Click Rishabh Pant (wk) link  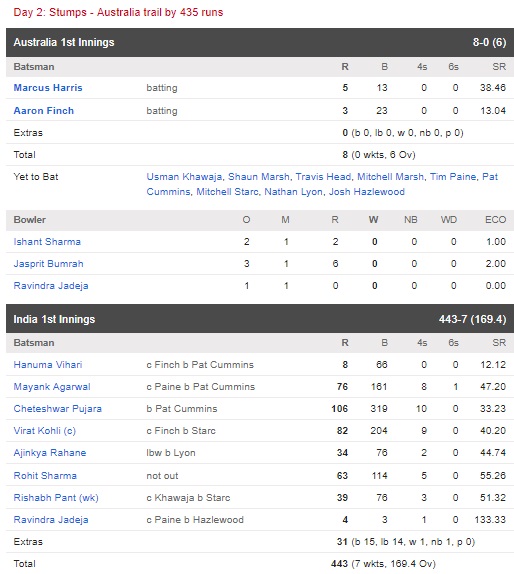(56, 498)
